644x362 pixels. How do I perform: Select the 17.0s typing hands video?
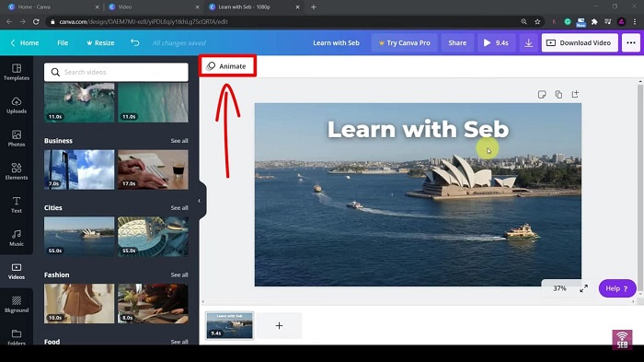153,169
